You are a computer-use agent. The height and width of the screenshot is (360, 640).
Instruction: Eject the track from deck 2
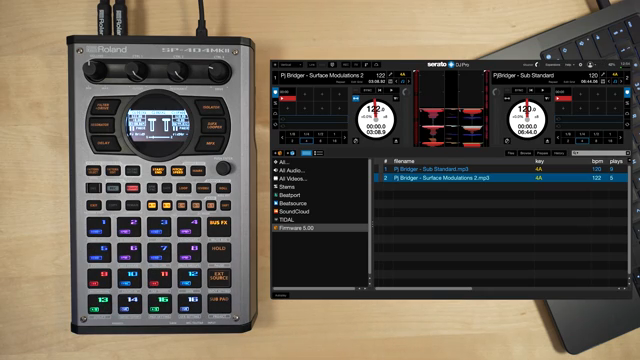click(x=547, y=141)
